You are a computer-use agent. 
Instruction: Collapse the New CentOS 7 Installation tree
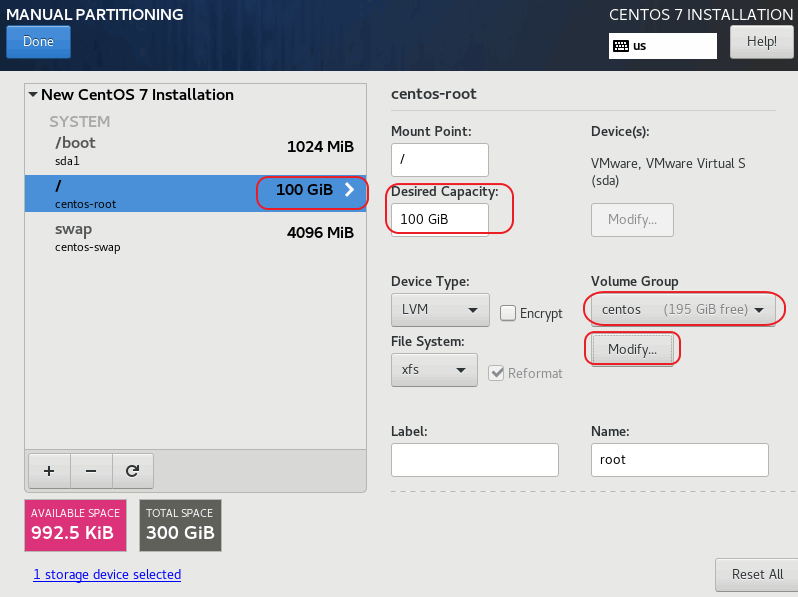point(33,95)
